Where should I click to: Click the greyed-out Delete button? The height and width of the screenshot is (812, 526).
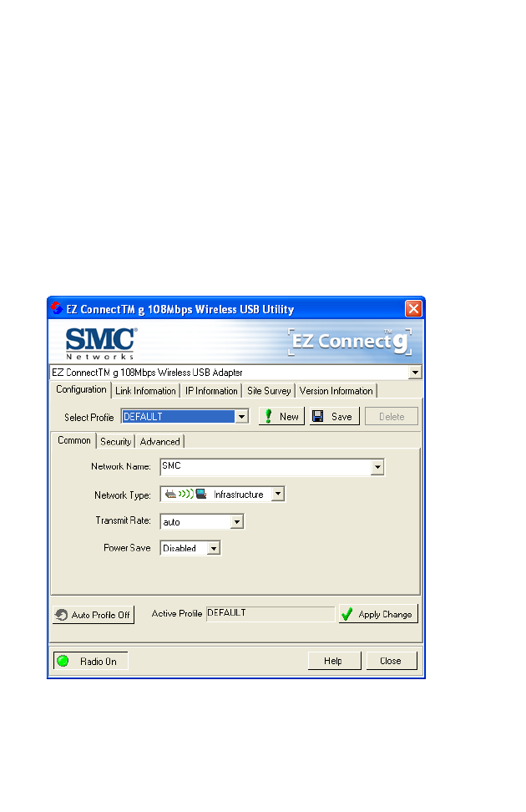392,416
